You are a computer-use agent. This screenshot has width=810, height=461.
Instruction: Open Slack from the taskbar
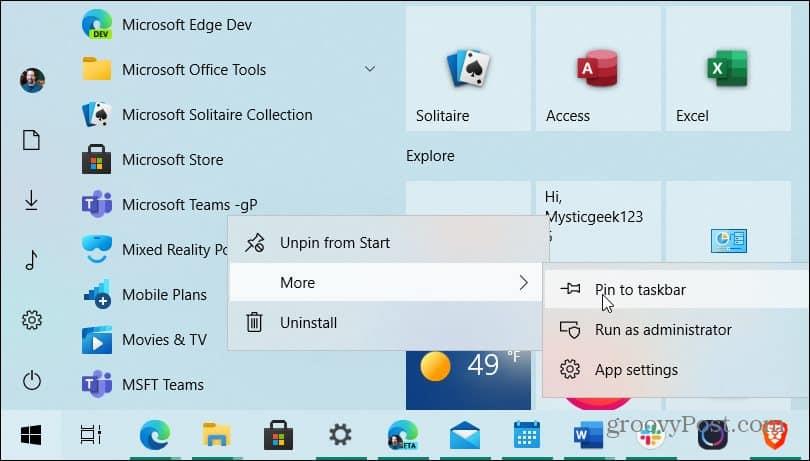tap(650, 435)
